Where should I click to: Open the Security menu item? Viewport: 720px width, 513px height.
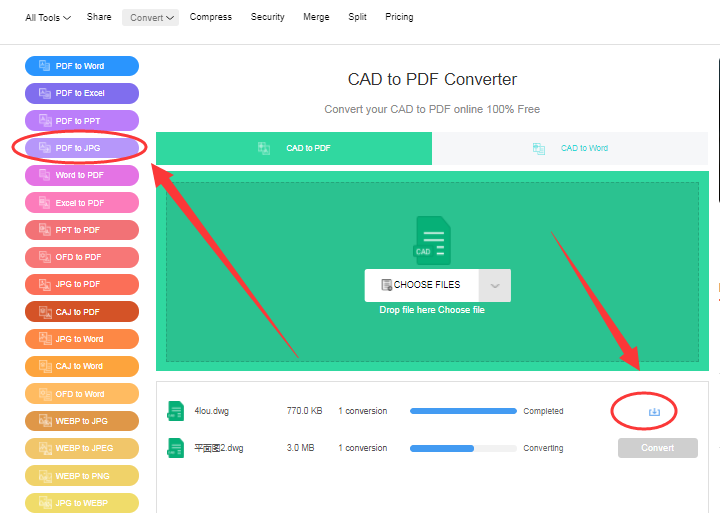click(x=268, y=17)
